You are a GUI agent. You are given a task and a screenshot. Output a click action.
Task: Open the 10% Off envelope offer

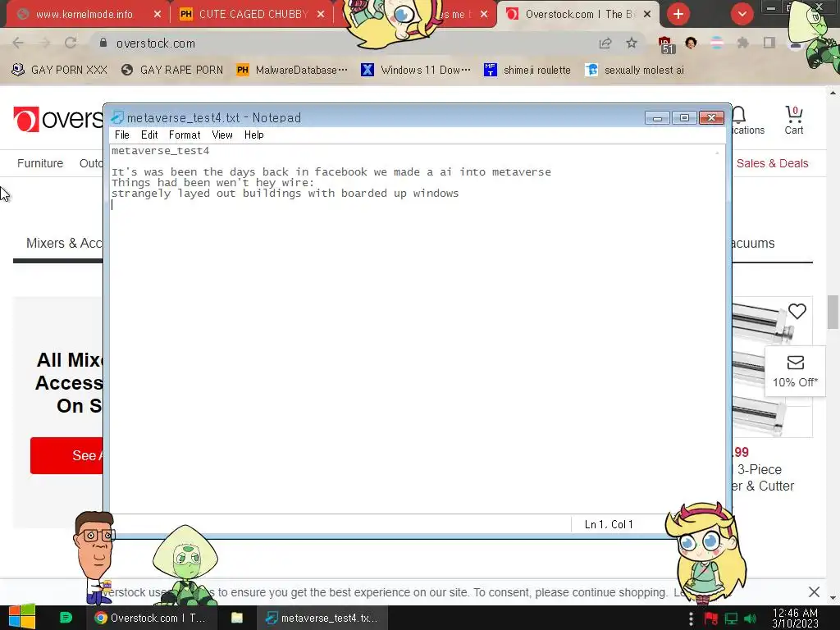coord(795,372)
